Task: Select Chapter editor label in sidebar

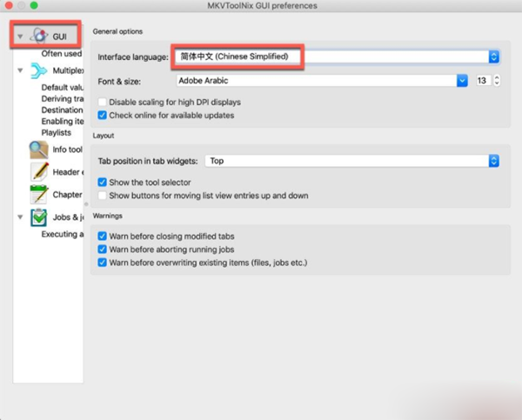Action: click(x=68, y=195)
